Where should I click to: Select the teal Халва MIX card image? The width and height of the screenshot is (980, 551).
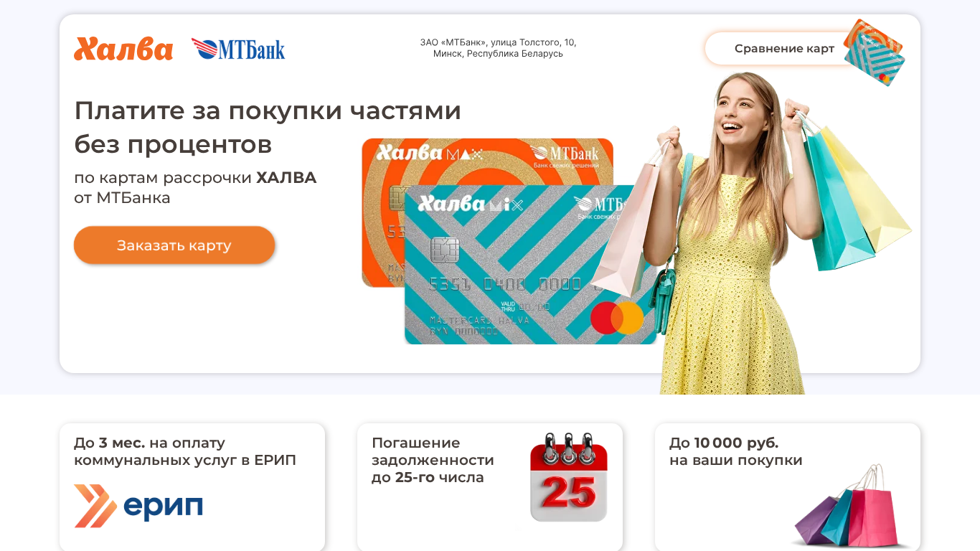click(x=529, y=265)
